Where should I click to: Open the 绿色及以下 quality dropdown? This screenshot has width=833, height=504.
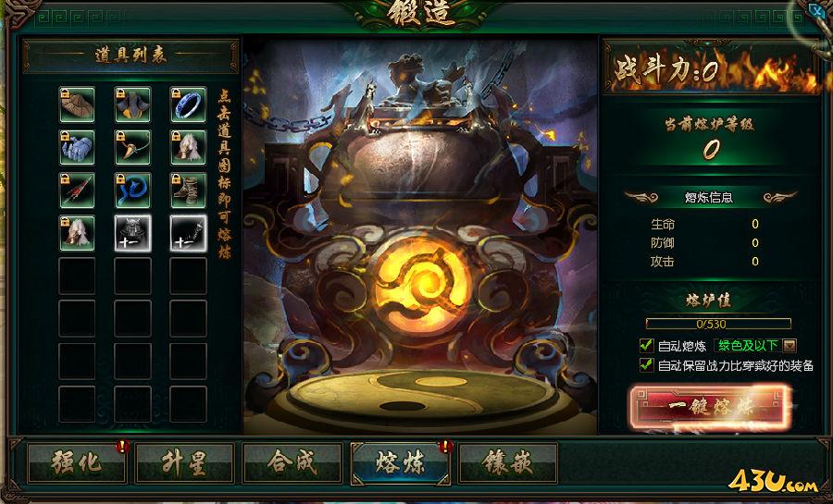tap(755, 345)
